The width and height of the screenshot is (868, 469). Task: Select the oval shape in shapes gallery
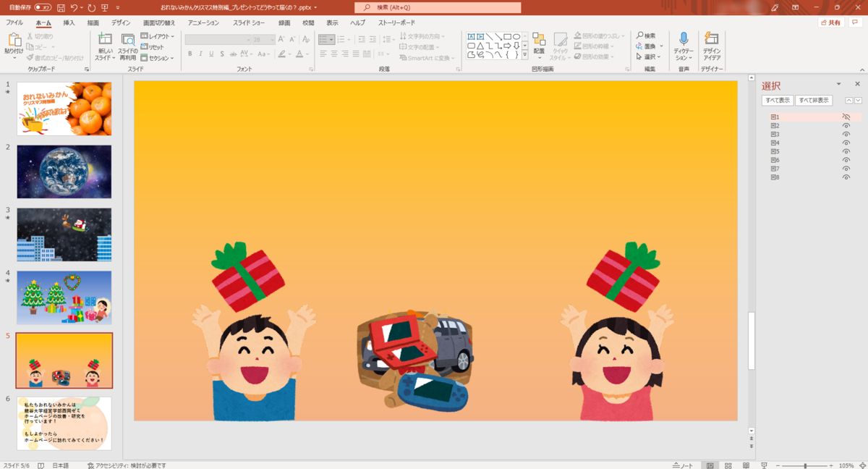(516, 36)
